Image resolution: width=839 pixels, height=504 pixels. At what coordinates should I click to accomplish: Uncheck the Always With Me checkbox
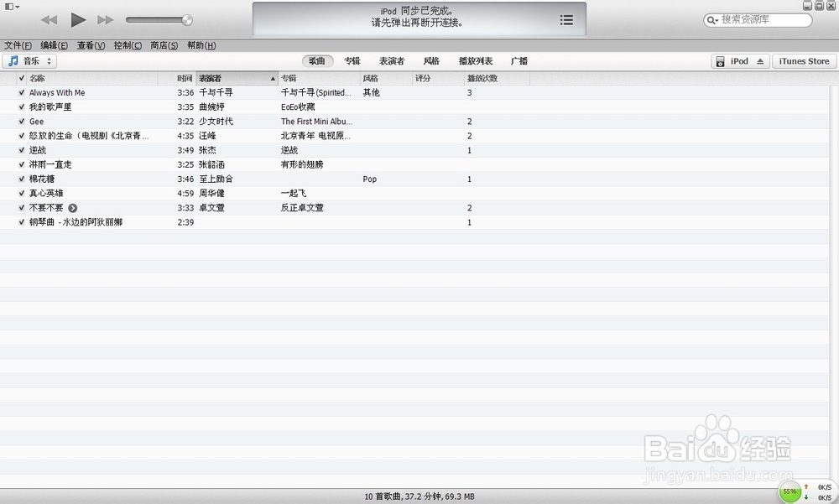[22, 92]
